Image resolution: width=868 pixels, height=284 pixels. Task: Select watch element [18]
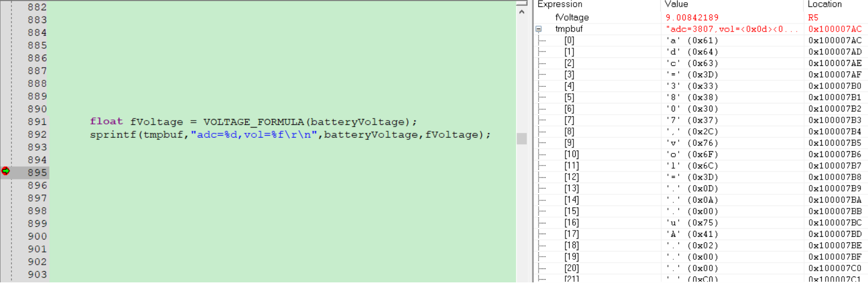[571, 245]
